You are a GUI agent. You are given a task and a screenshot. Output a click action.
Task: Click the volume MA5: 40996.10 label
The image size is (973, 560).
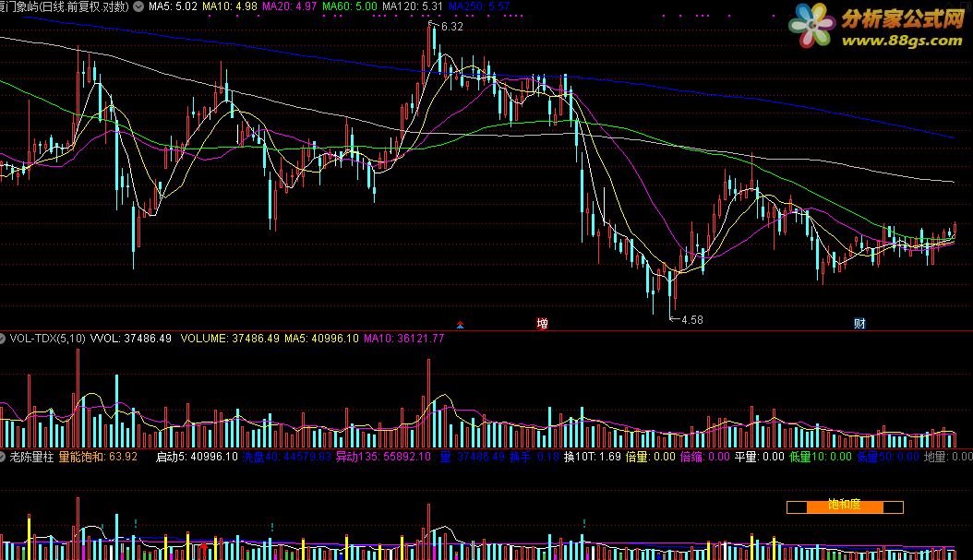click(x=321, y=339)
